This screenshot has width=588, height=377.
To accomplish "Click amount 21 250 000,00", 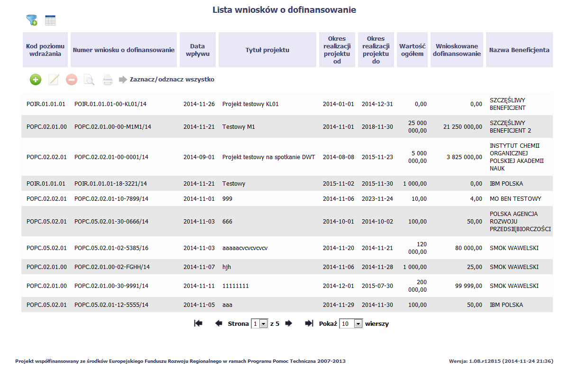I will pos(463,127).
